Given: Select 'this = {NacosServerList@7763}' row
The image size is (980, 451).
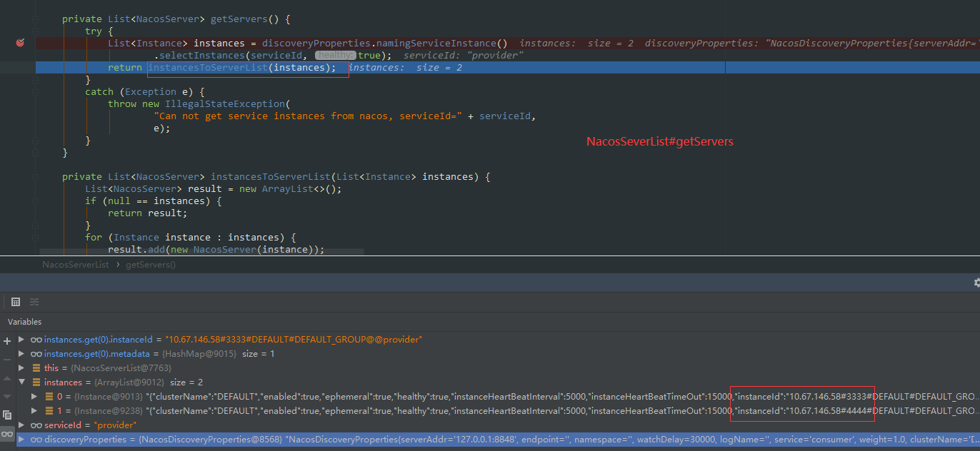Looking at the screenshot, I should click(x=499, y=368).
